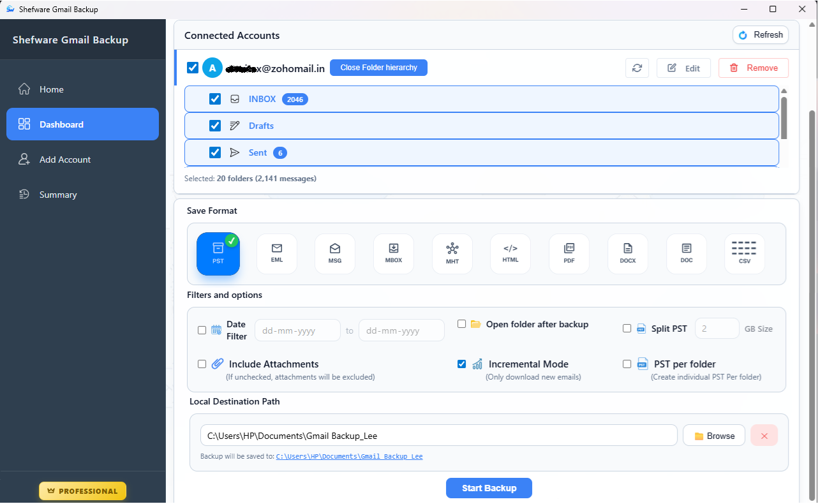818x504 pixels.
Task: Click the Shefware logo in title bar
Action: [10, 9]
